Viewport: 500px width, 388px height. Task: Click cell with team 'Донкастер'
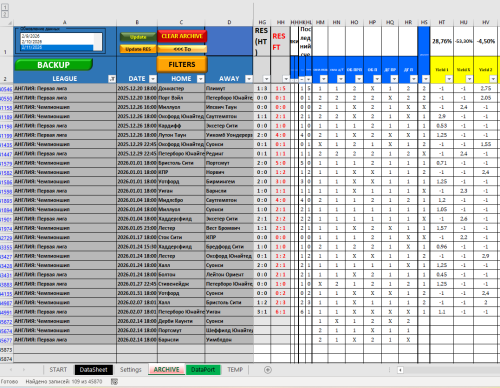click(181, 88)
